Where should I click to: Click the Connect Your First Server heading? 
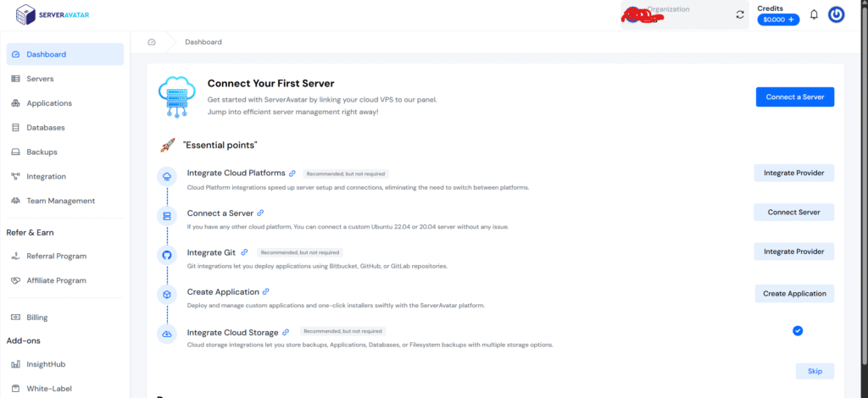(270, 84)
